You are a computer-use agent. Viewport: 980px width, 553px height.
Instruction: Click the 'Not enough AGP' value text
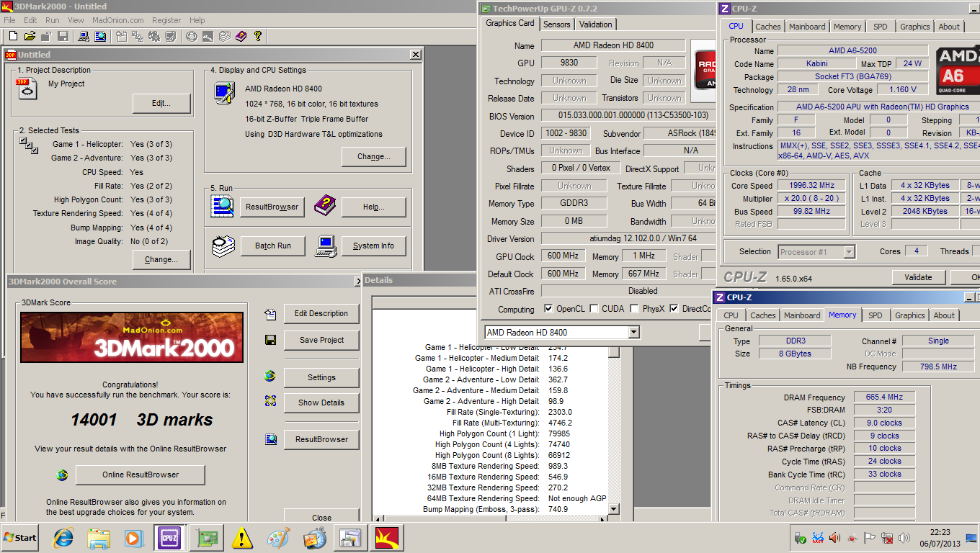577,498
